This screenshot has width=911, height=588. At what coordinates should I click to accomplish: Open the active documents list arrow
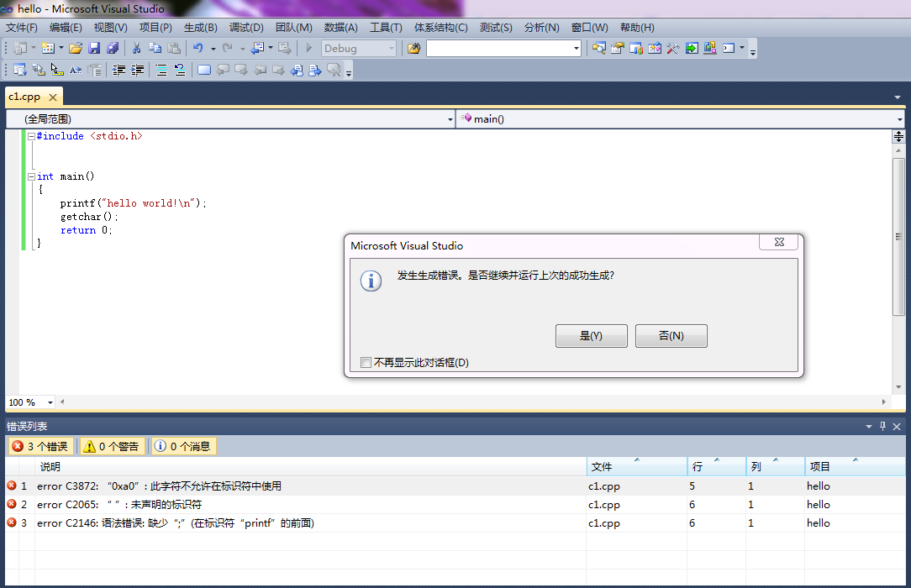pyautogui.click(x=898, y=97)
